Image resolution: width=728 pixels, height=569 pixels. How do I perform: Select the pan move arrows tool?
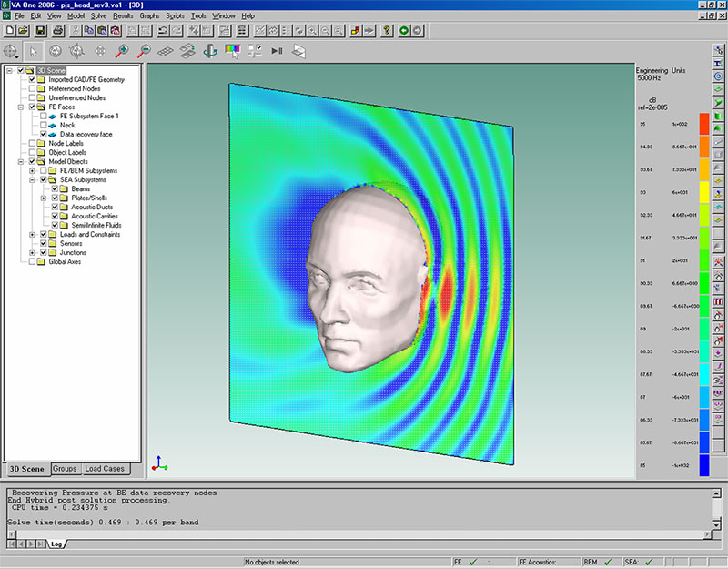pyautogui.click(x=100, y=51)
